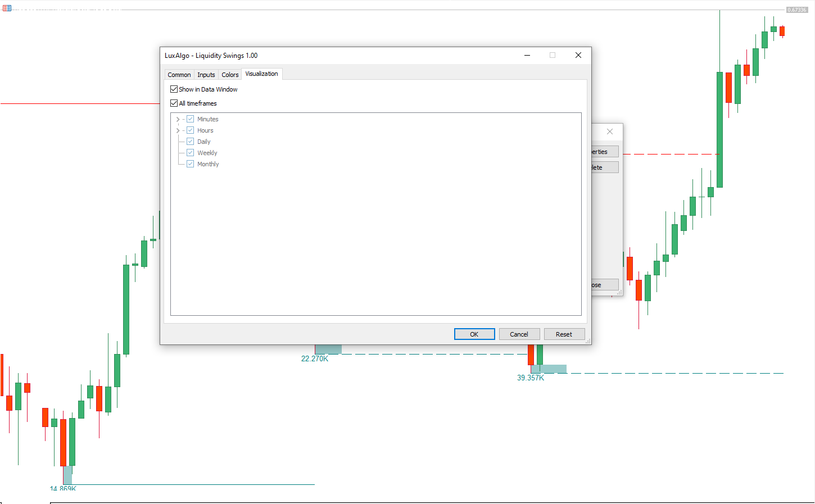The height and width of the screenshot is (504, 815).
Task: Toggle the Minutes timeframe checkbox
Action: (x=191, y=119)
